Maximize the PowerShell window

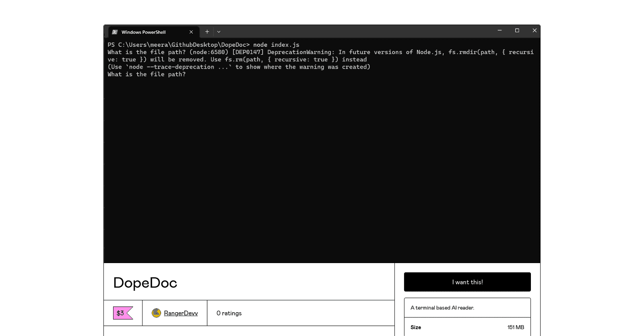pos(517,31)
